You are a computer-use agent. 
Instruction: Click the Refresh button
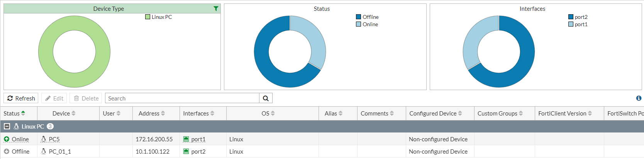[21, 98]
